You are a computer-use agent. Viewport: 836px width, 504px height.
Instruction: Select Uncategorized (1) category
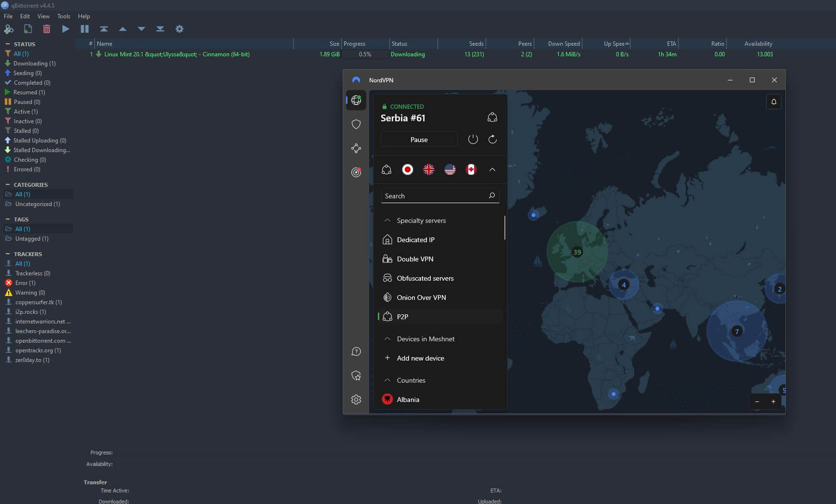click(38, 204)
